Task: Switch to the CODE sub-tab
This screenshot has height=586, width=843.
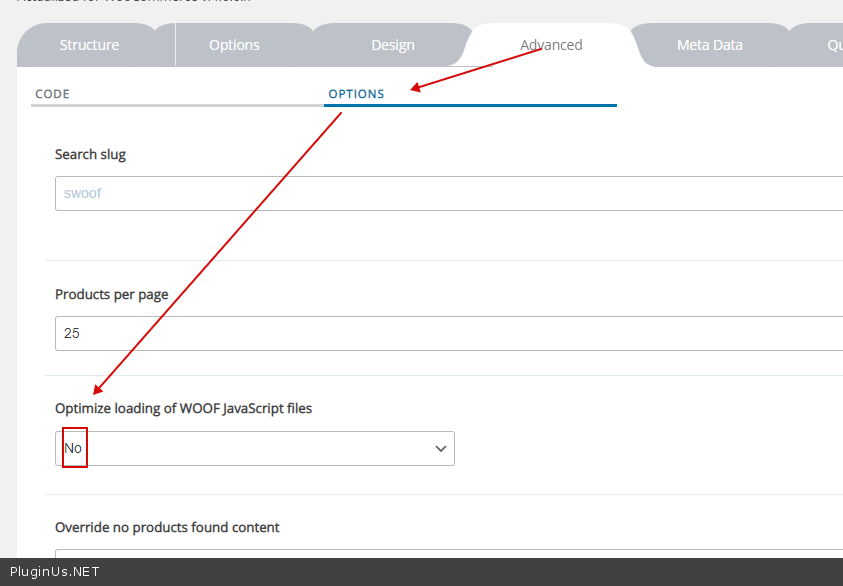Action: (x=53, y=94)
